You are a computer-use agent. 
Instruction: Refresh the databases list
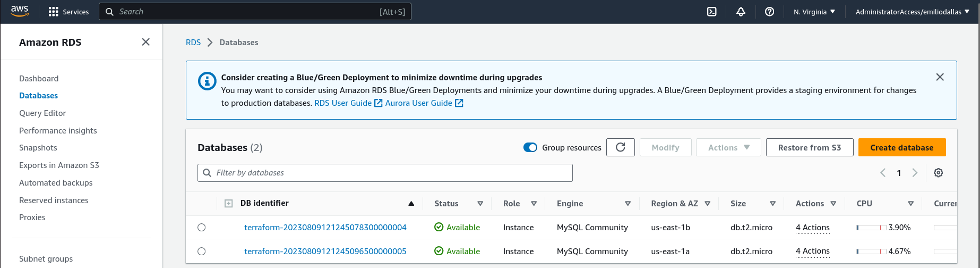[620, 147]
